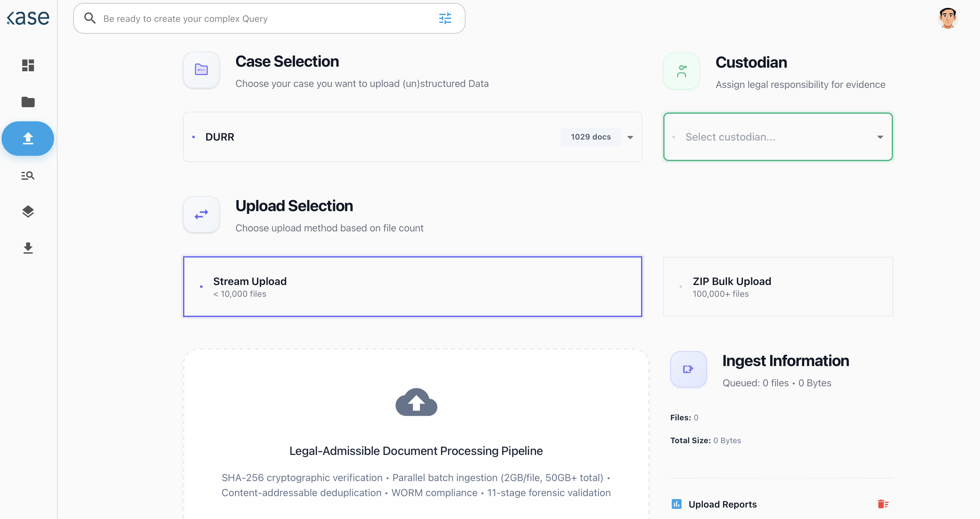This screenshot has height=519, width=980.
Task: Open the list search icon in sidebar
Action: pos(28,176)
